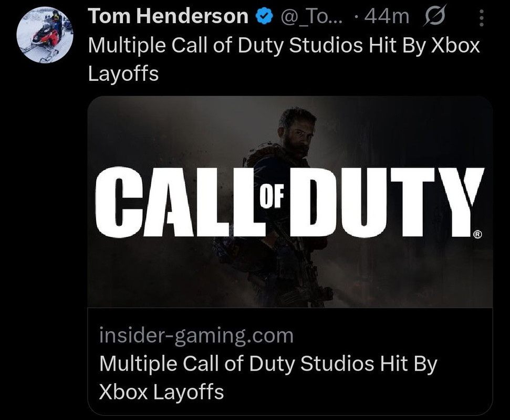The width and height of the screenshot is (510, 420).
Task: Open the 44m timestamp link
Action: 387,17
